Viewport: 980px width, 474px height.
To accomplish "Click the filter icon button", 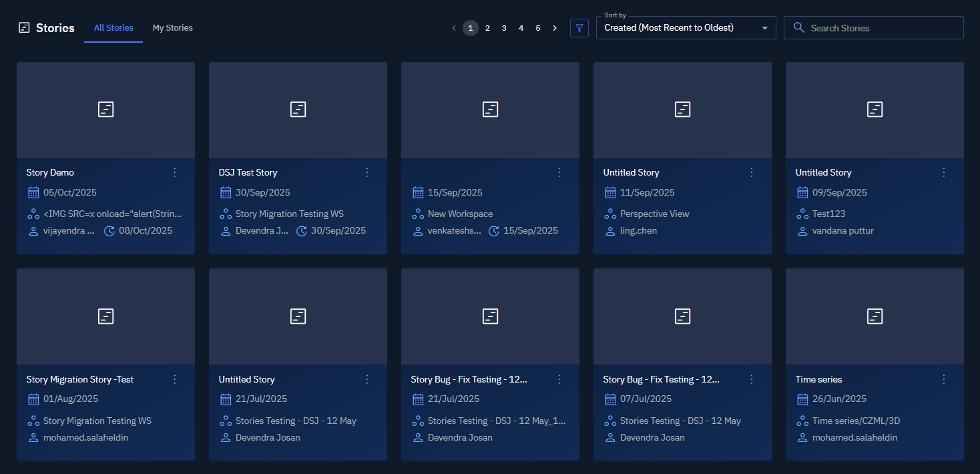I will (x=579, y=28).
